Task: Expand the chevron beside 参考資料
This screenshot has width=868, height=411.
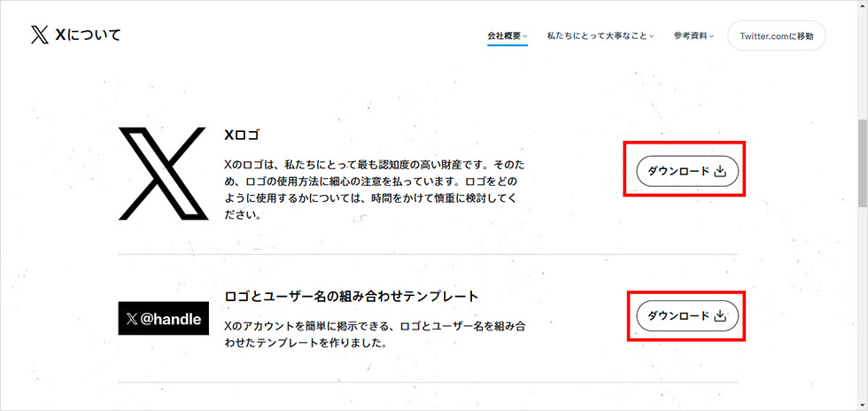Action: [711, 36]
